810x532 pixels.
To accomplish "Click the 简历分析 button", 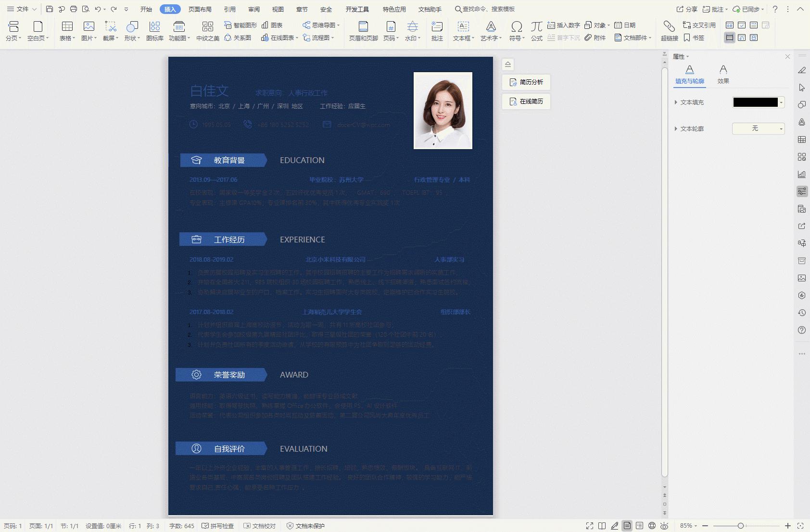I will click(x=526, y=82).
